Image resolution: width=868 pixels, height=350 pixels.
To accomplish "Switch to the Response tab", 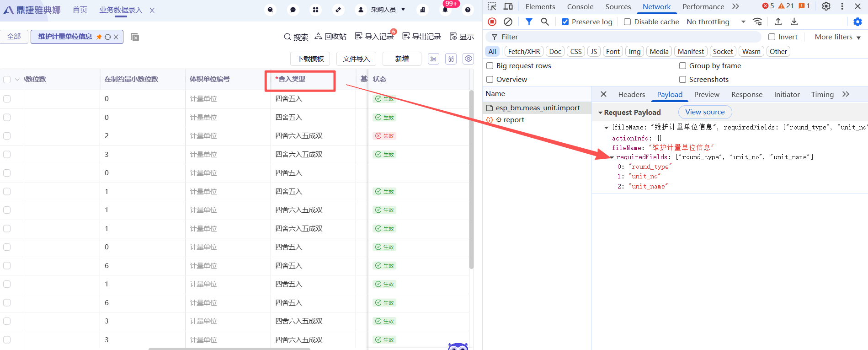I will pos(746,95).
